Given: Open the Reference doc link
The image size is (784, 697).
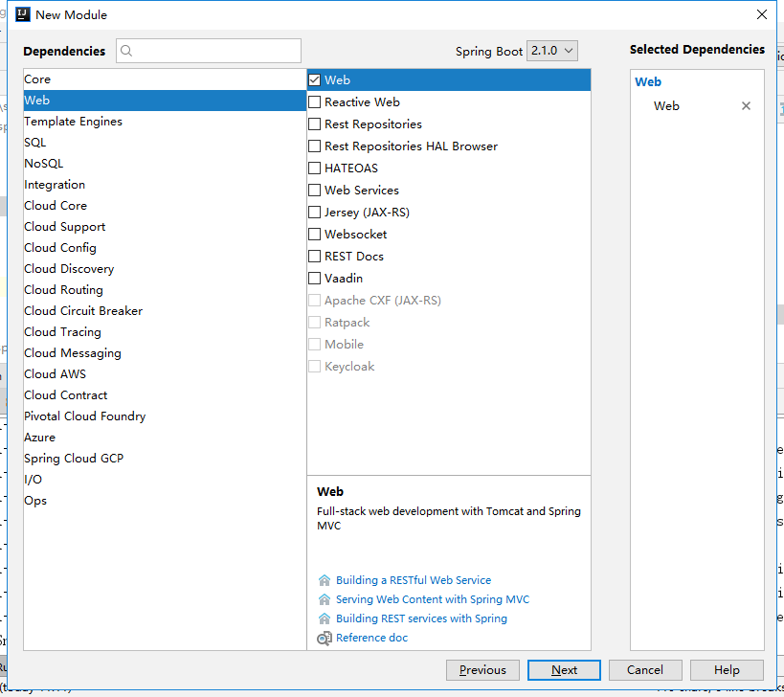Looking at the screenshot, I should (x=371, y=638).
